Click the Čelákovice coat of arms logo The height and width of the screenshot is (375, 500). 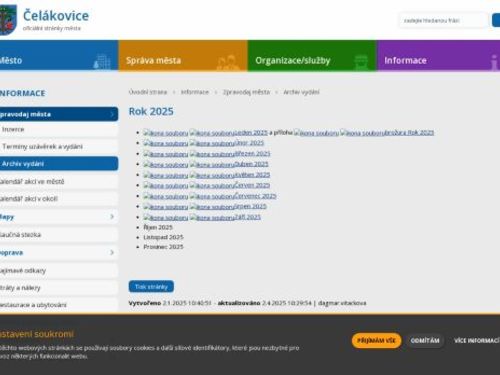(8, 20)
